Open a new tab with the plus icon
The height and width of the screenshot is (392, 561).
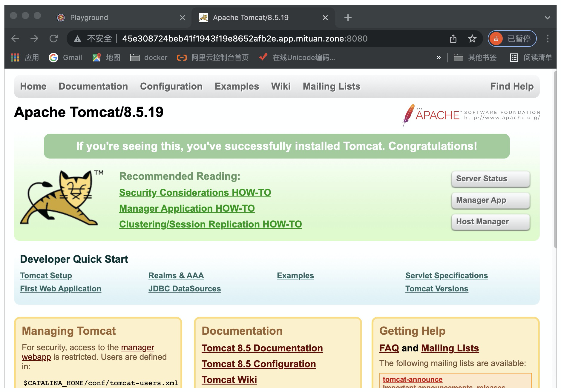tap(348, 18)
